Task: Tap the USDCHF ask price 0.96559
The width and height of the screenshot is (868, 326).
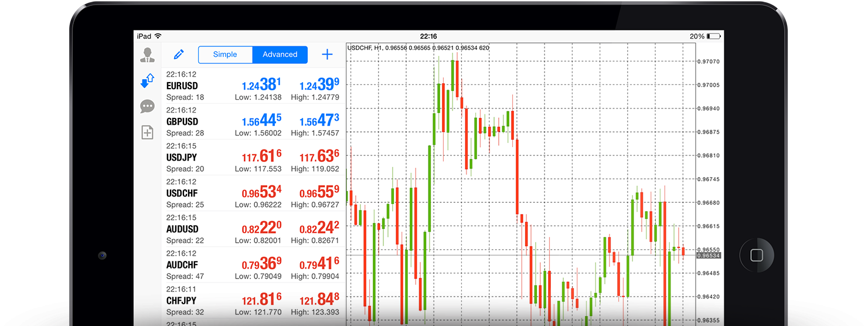Action: pyautogui.click(x=319, y=193)
